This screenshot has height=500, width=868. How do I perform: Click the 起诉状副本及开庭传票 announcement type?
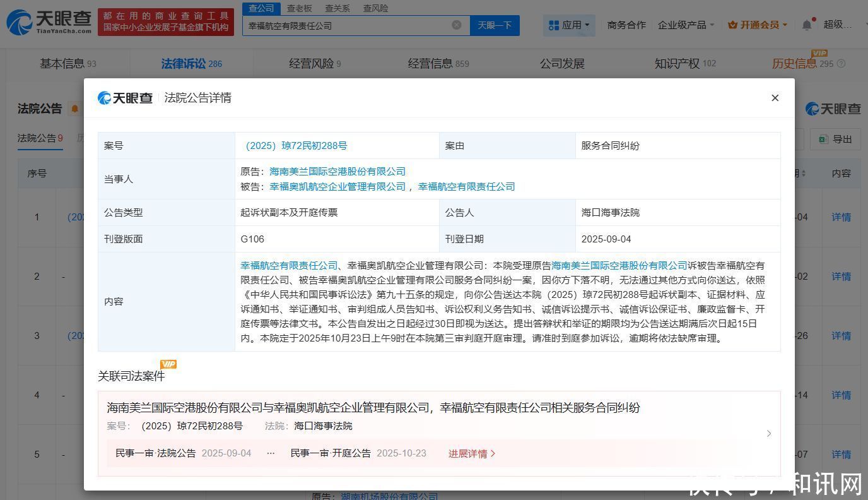(x=289, y=213)
